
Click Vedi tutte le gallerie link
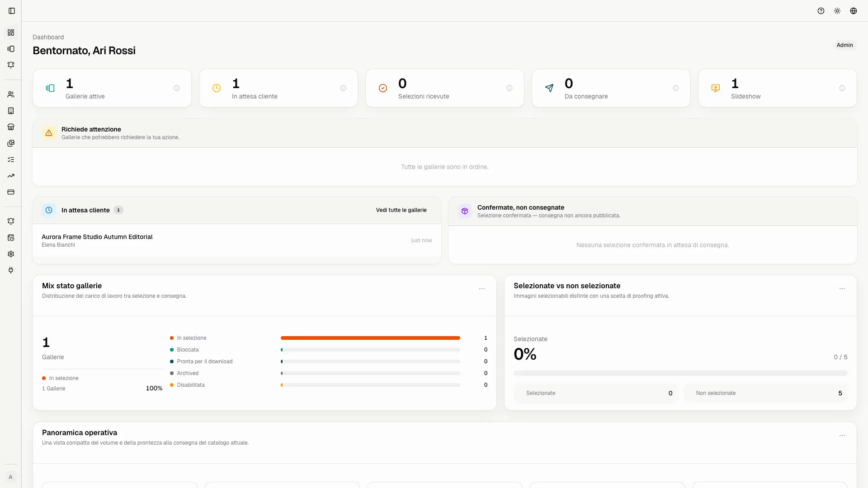401,210
